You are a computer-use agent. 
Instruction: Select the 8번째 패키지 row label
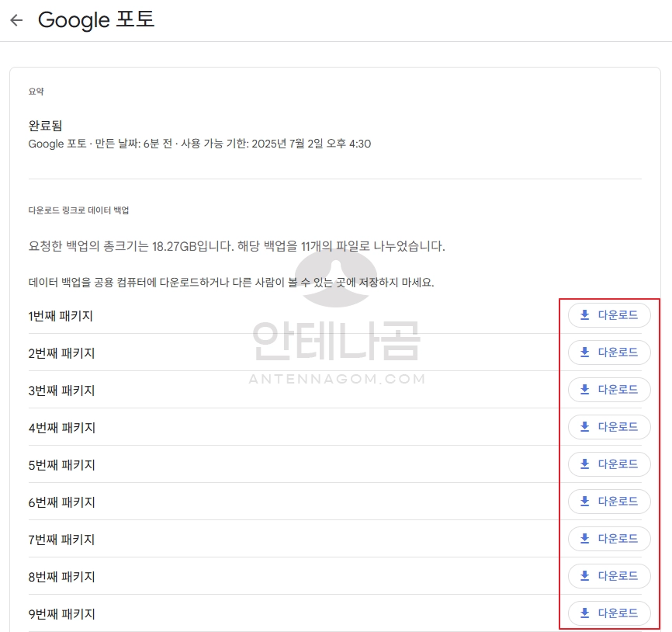[61, 577]
